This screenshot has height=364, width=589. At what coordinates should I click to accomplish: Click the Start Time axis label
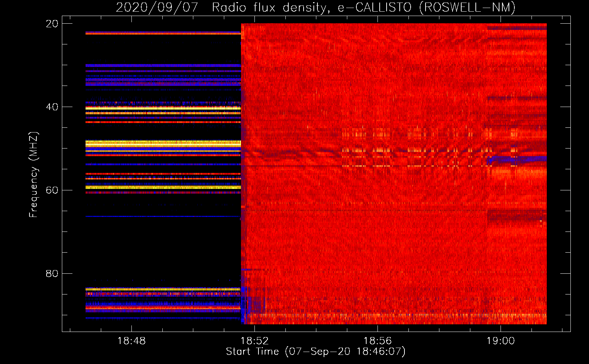point(316,352)
